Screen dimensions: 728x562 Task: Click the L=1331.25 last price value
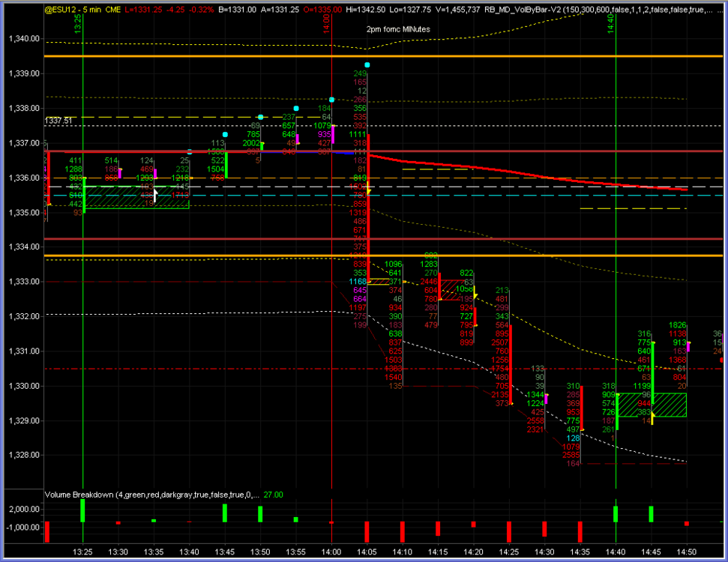[143, 10]
